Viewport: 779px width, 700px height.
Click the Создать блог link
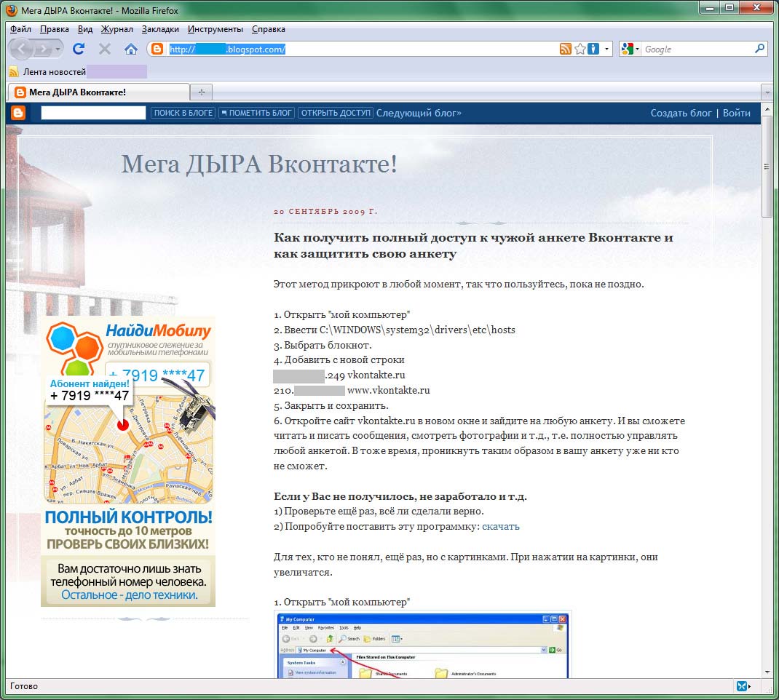[x=681, y=113]
